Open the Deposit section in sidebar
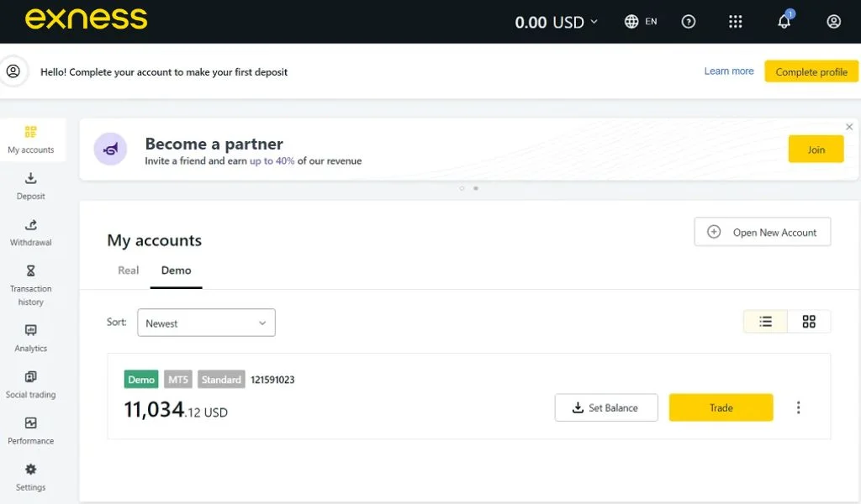 pos(30,186)
